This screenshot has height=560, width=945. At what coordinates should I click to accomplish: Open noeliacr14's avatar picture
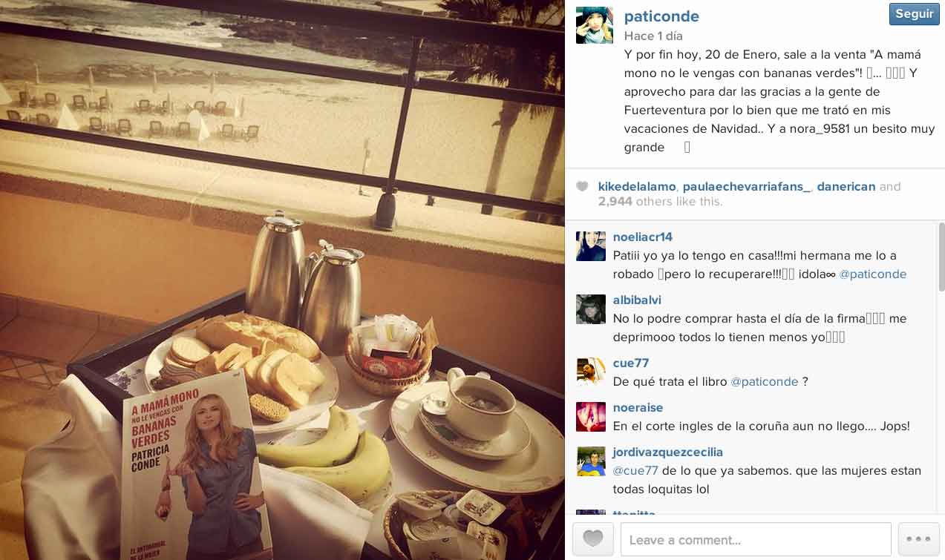click(591, 246)
